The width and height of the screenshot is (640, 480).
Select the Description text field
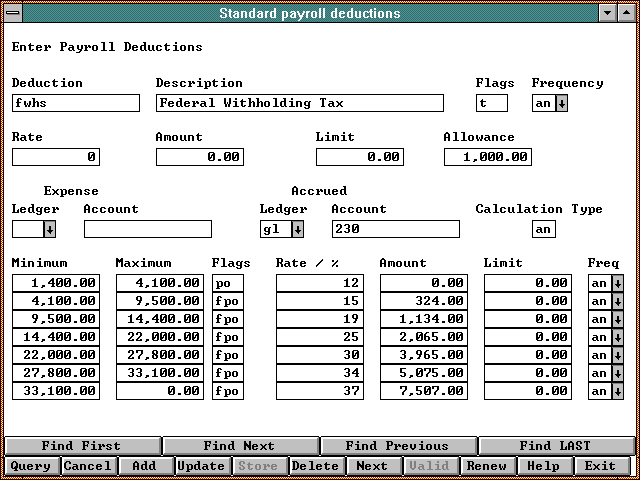(299, 103)
